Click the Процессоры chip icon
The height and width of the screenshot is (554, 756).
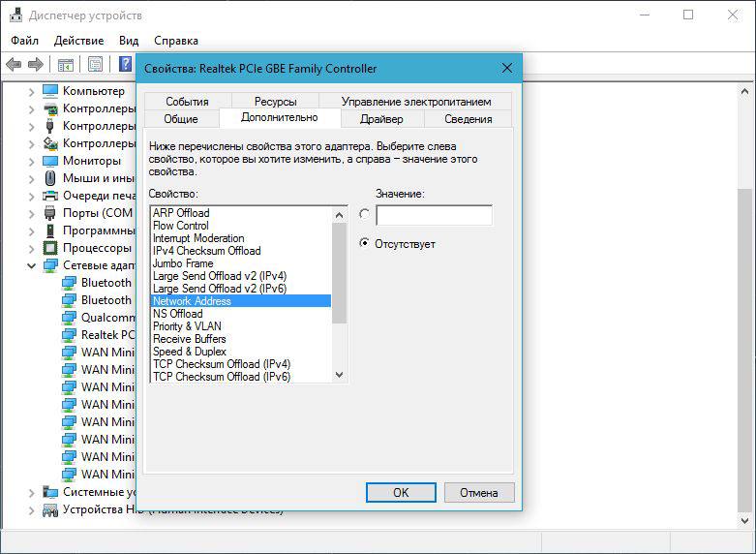[x=50, y=248]
